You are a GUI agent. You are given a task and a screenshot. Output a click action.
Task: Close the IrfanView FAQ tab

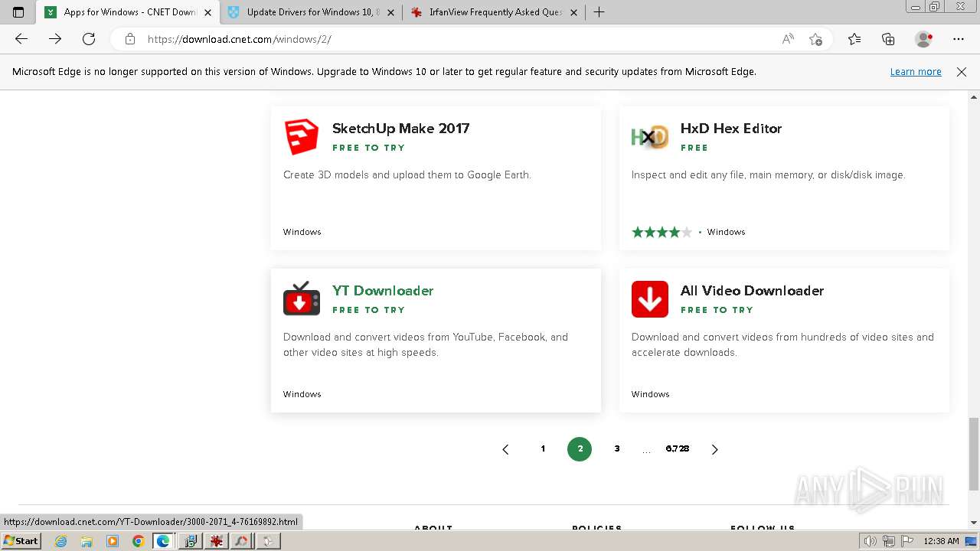point(573,12)
